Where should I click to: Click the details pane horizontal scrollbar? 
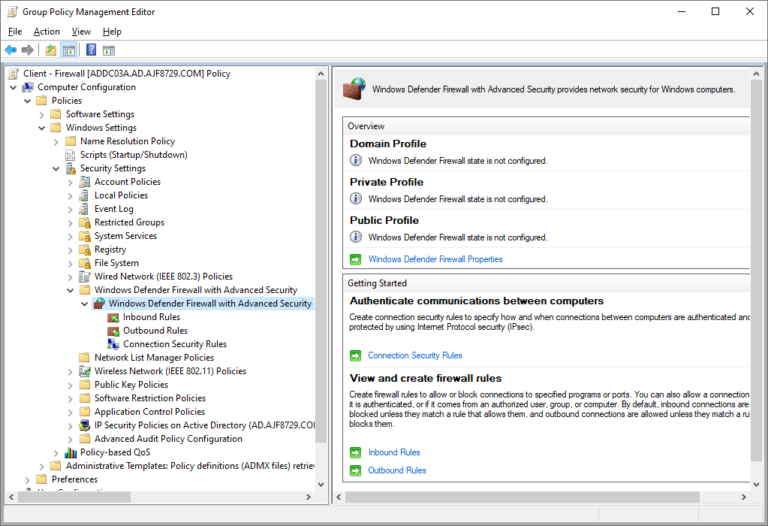pos(522,497)
